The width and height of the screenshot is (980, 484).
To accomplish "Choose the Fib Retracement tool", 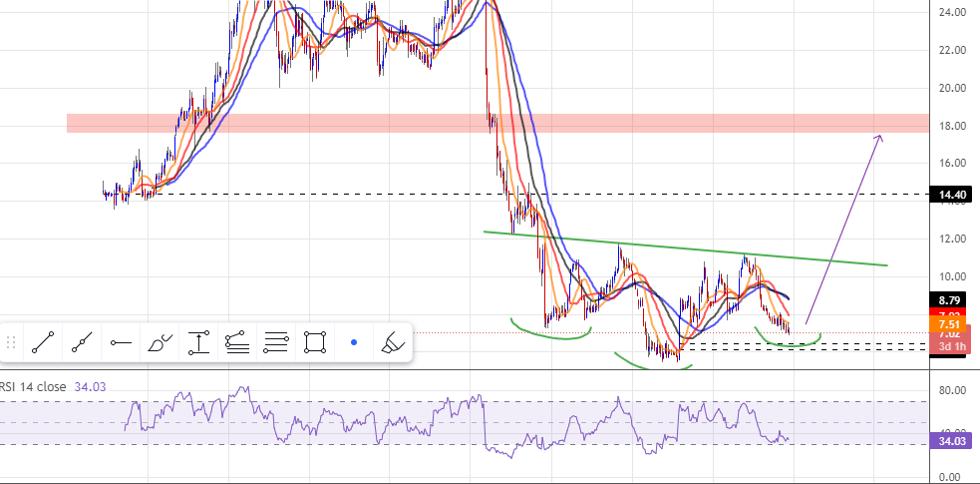I will (237, 343).
